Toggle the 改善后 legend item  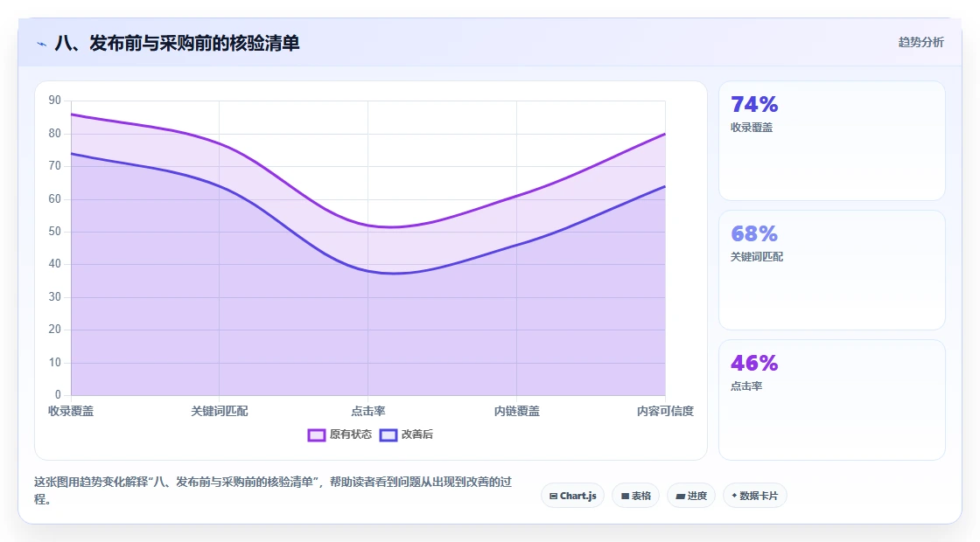click(x=406, y=434)
